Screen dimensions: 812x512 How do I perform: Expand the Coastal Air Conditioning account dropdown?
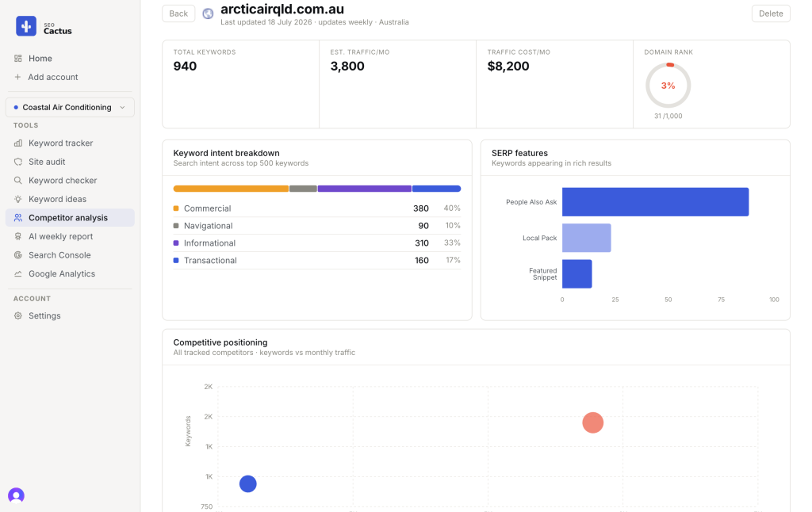(70, 107)
